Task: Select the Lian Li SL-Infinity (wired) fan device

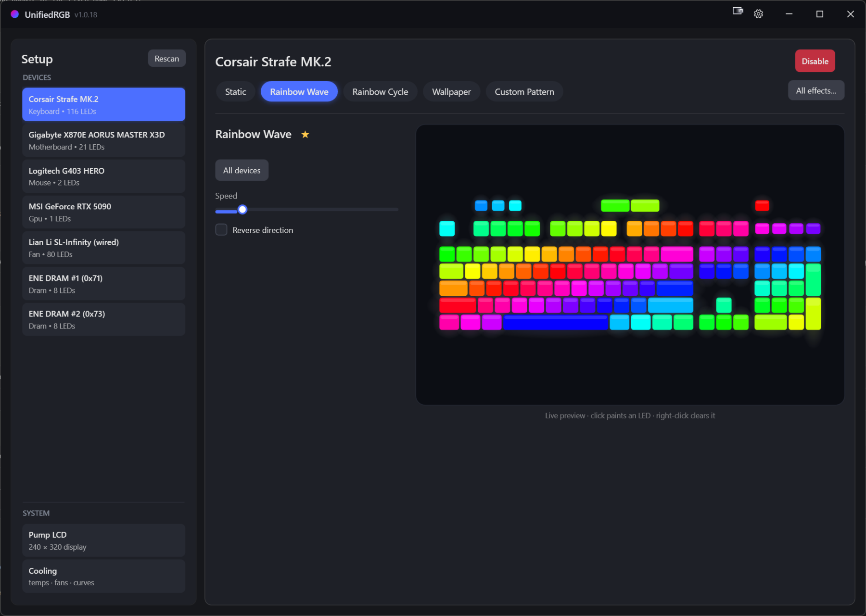Action: pyautogui.click(x=103, y=248)
